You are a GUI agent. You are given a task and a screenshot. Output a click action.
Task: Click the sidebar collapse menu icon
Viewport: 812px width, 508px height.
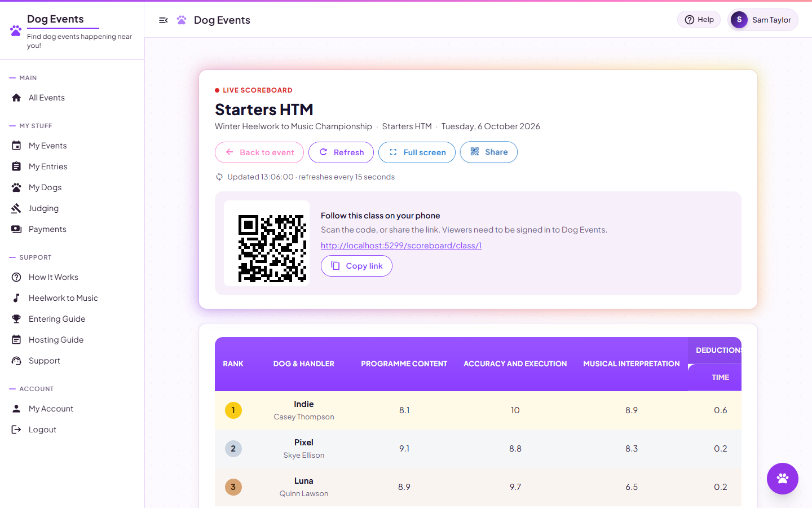pyautogui.click(x=164, y=20)
